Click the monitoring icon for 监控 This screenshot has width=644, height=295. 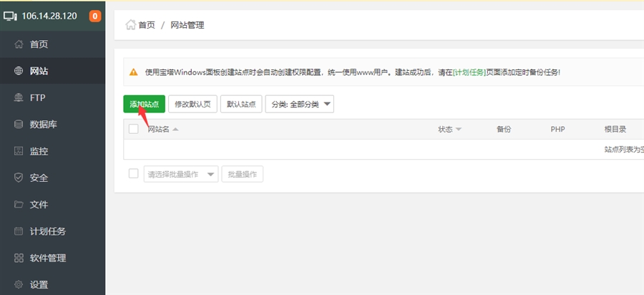click(19, 151)
